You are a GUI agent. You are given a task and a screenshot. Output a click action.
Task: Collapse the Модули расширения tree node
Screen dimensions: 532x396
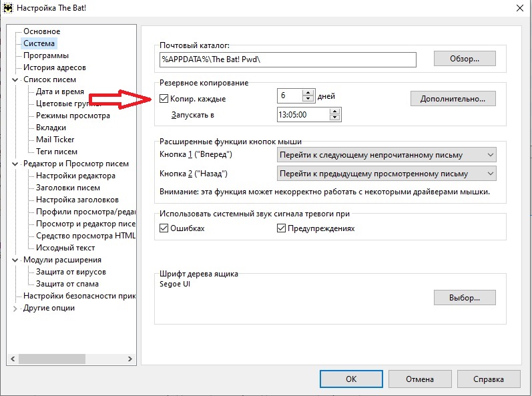(15, 260)
